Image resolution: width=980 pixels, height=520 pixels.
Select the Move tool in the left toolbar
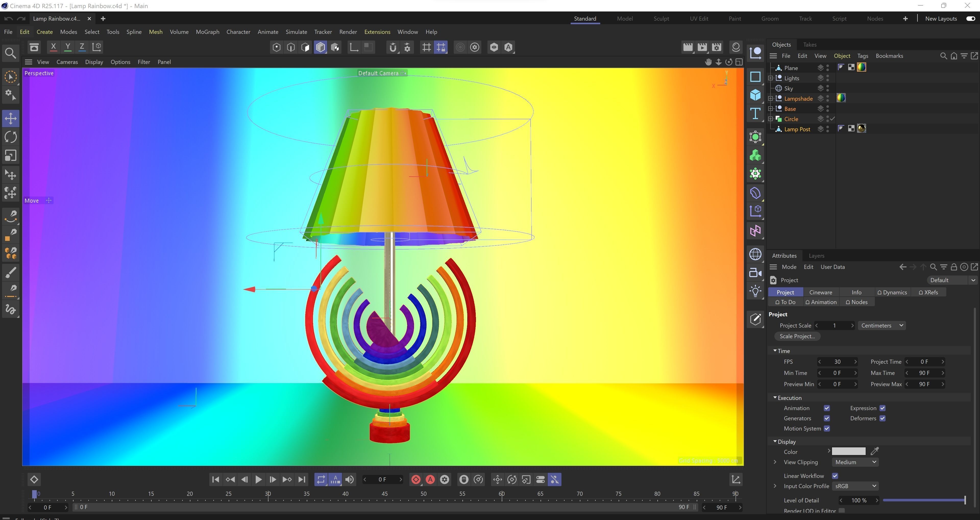(x=10, y=118)
